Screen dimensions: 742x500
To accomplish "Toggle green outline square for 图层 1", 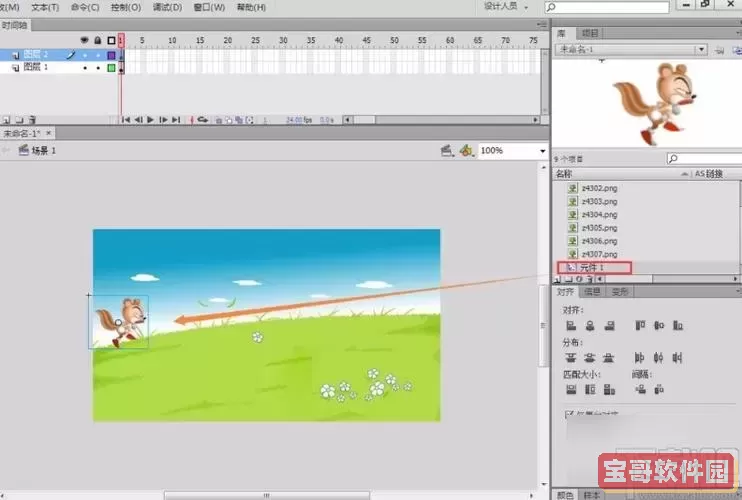I will coord(111,68).
